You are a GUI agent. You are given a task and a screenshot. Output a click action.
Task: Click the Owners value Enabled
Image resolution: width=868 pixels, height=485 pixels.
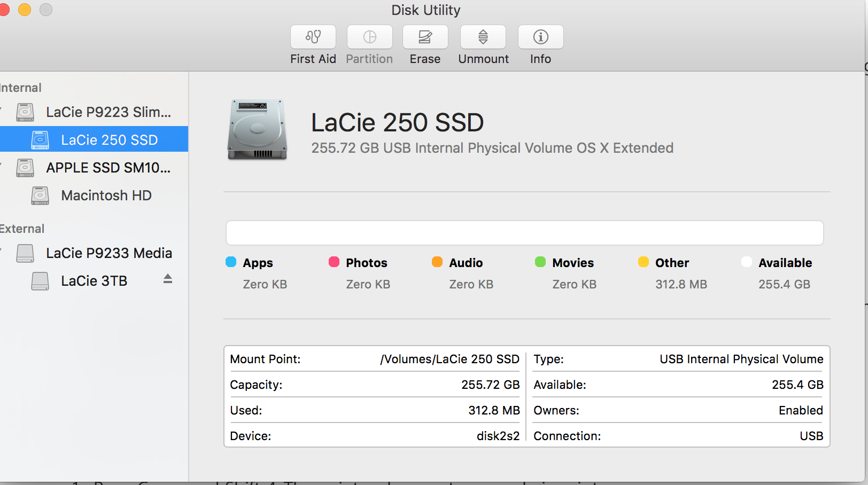801,410
